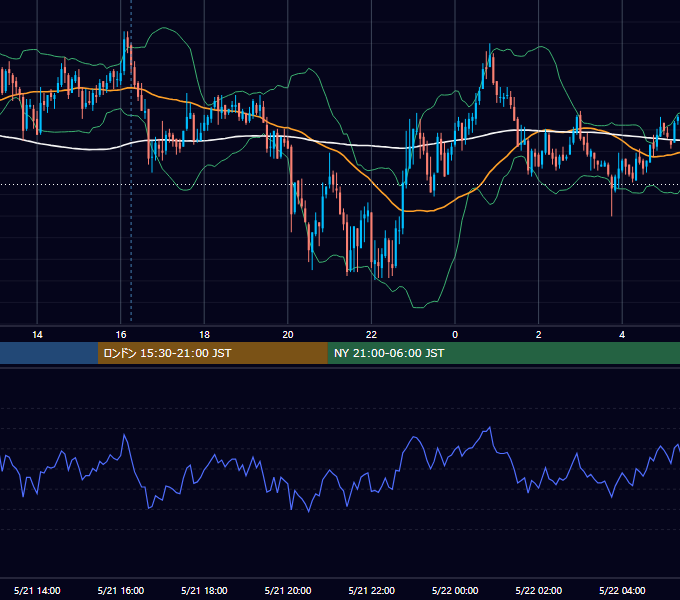Click hour label 2 on price chart axis

[539, 335]
